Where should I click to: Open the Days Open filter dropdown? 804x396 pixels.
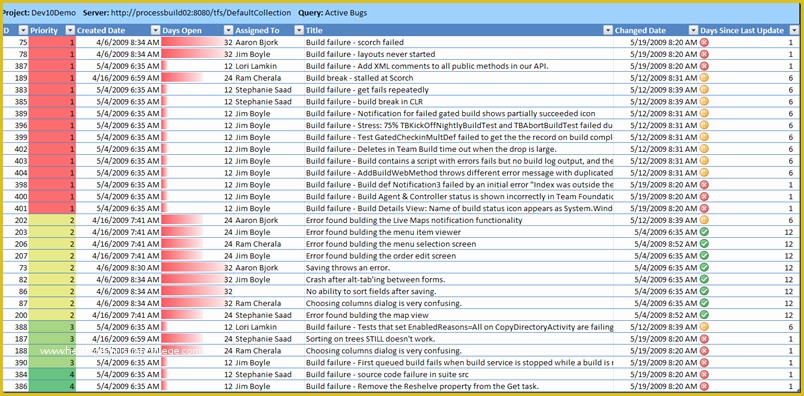(228, 31)
